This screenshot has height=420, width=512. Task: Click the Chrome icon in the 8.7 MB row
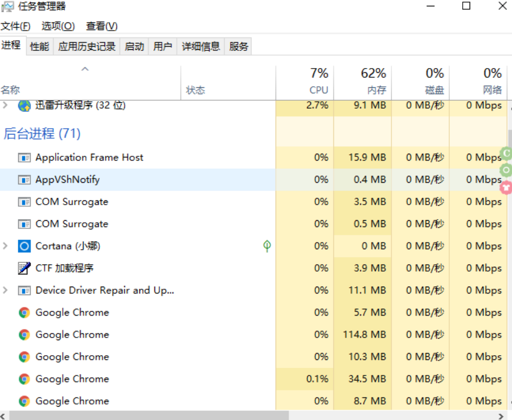tap(24, 401)
